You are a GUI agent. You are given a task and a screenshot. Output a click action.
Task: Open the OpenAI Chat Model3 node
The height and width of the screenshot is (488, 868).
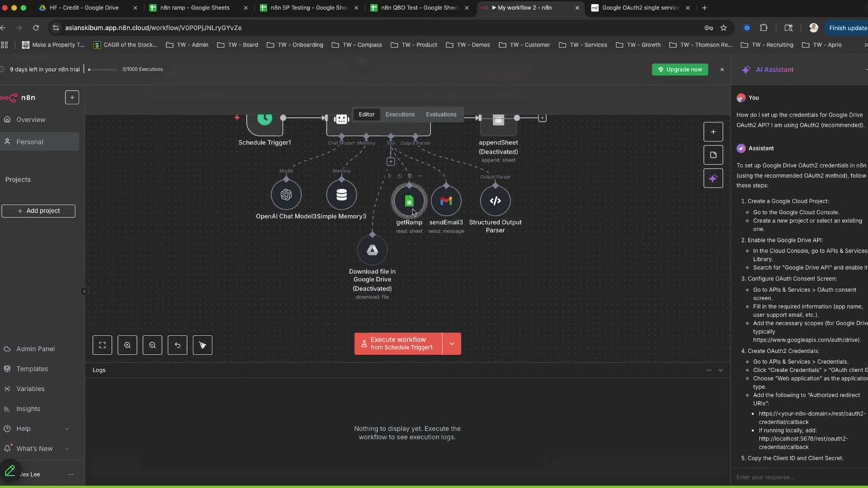click(286, 195)
